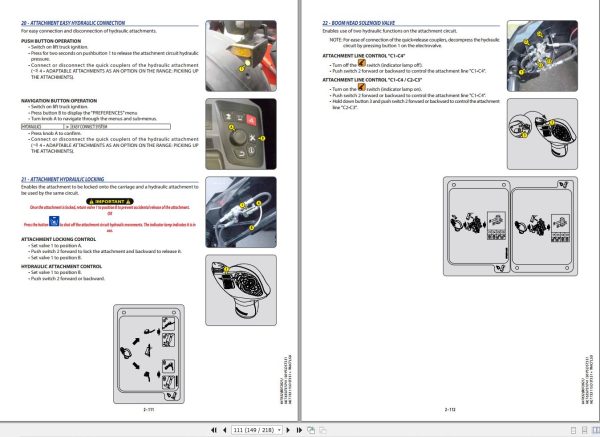The width and height of the screenshot is (600, 437).
Task: Click the pushbutton photo with yellow indicator light
Action: pyautogui.click(x=241, y=56)
